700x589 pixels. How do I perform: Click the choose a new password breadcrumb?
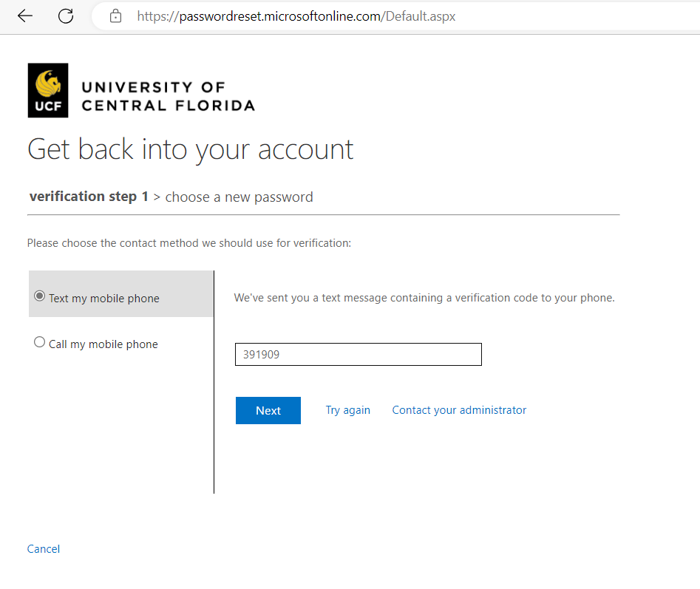pyautogui.click(x=239, y=197)
